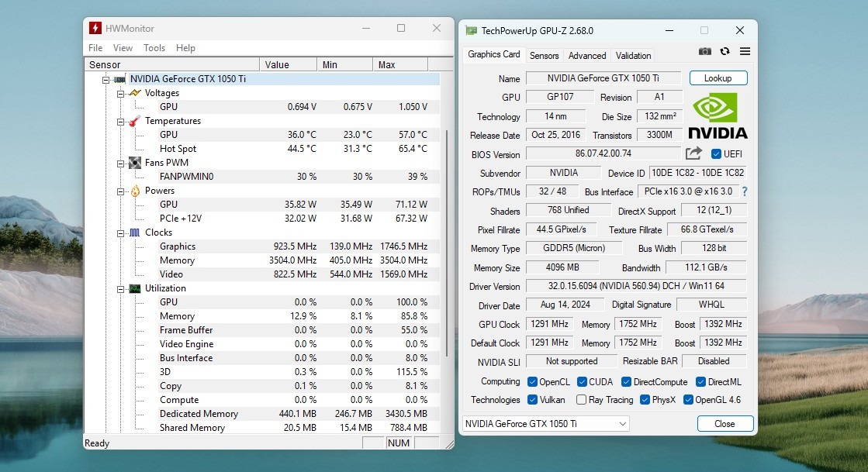Click the BIOS export share icon
The height and width of the screenshot is (472, 868).
point(693,153)
